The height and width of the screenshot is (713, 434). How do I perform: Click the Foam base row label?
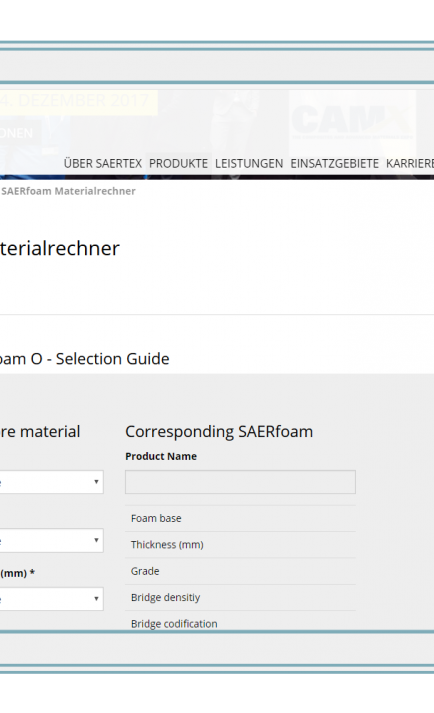tap(156, 518)
